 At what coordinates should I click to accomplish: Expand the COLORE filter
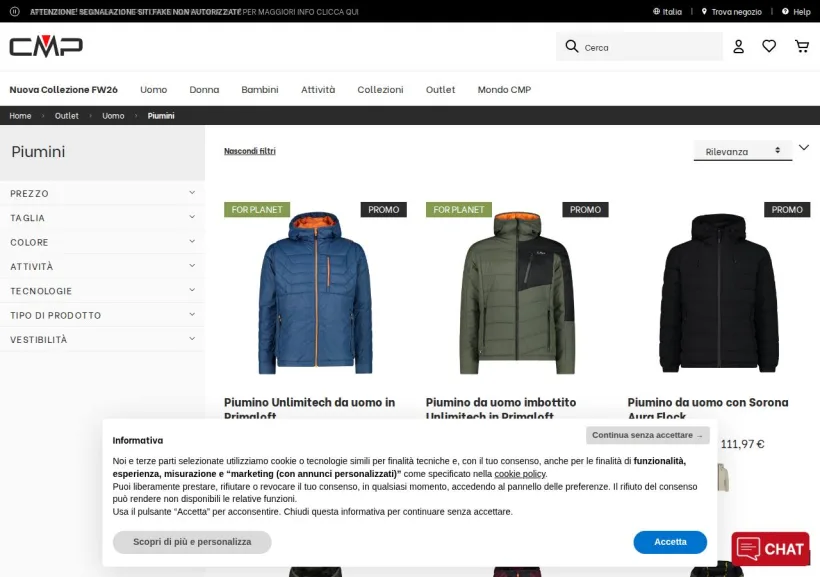[102, 242]
